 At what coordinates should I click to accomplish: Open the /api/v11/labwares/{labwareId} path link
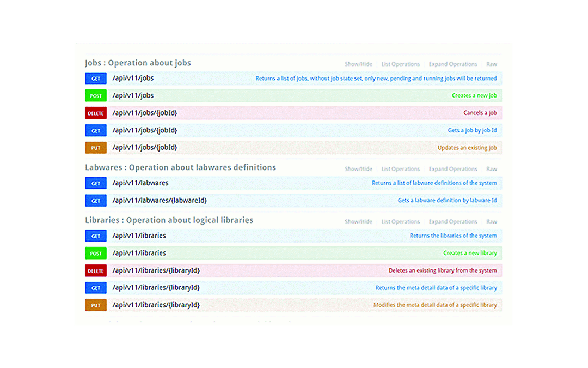160,201
